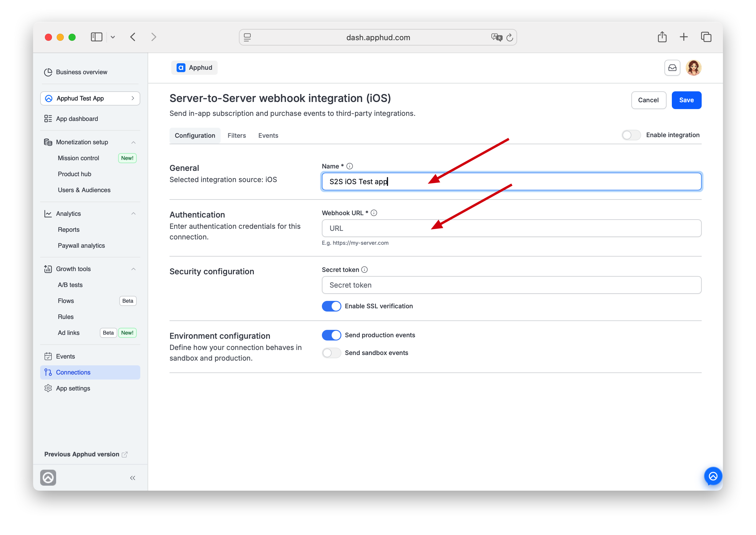
Task: Open Connections item in sidebar
Action: point(90,372)
